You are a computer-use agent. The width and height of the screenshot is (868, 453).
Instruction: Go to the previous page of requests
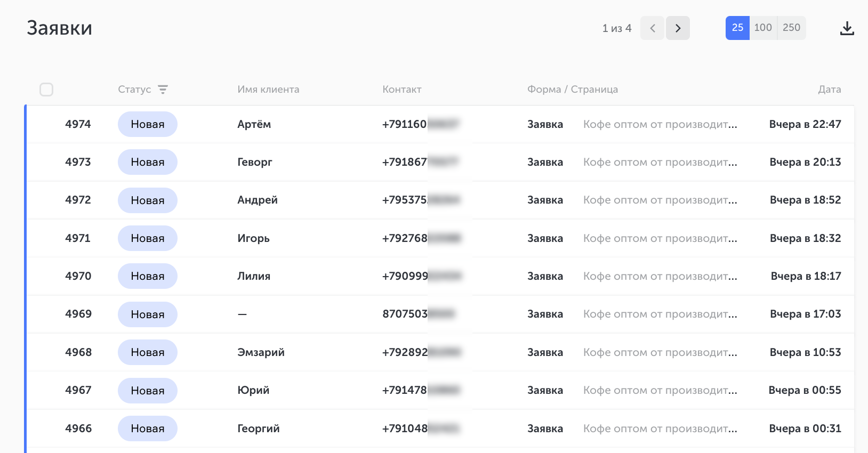652,28
